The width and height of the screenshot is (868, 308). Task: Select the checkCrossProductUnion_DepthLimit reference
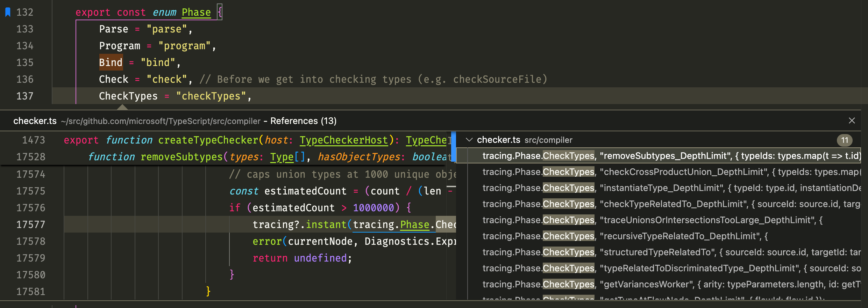click(x=664, y=172)
